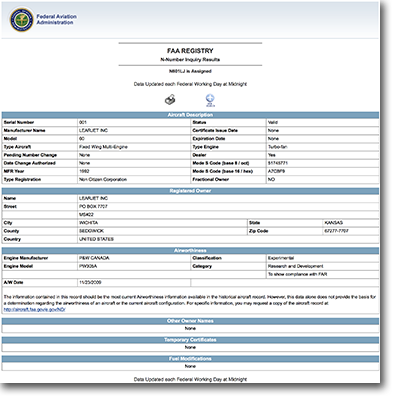Click the Manufacturer Name field label
400x403 pixels.
pos(24,131)
